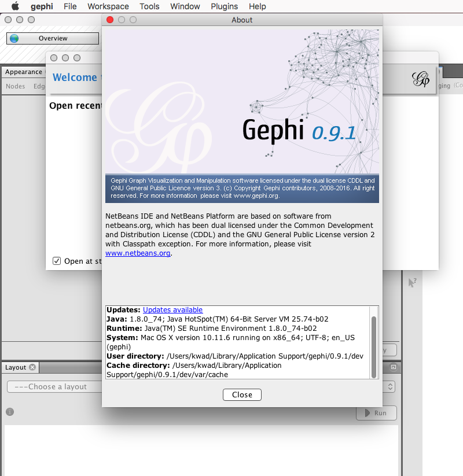
Task: Select the Appearance panel tab
Action: [x=23, y=72]
